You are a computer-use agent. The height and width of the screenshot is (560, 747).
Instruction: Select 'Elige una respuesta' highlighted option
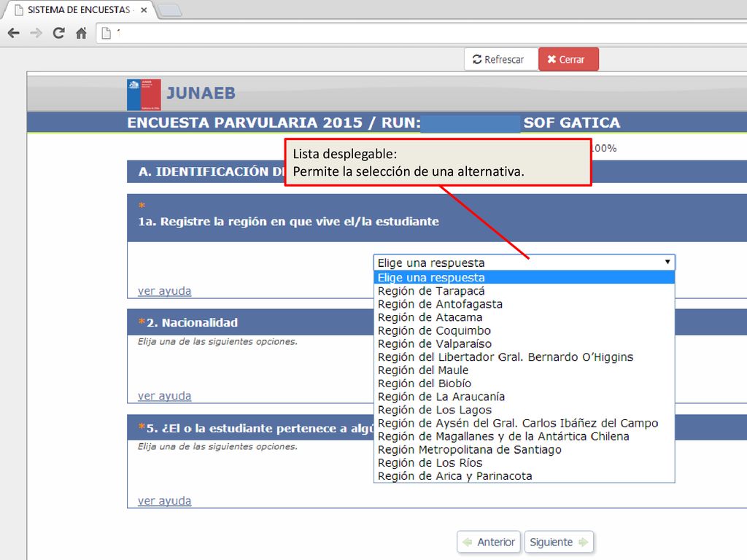524,277
